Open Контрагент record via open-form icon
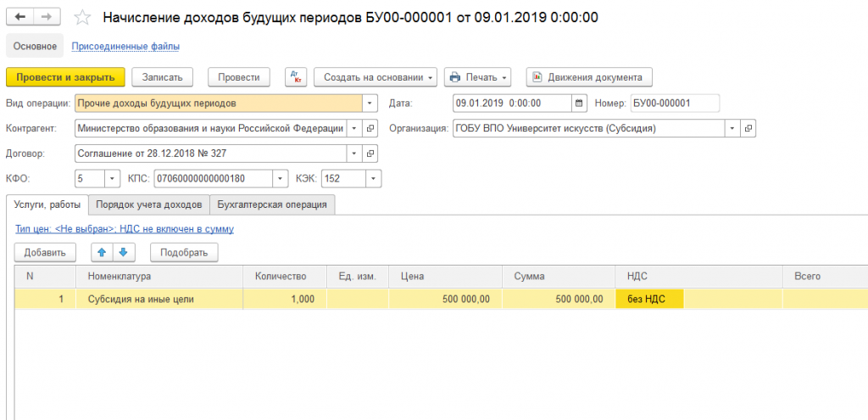Image resolution: width=868 pixels, height=420 pixels. point(370,129)
